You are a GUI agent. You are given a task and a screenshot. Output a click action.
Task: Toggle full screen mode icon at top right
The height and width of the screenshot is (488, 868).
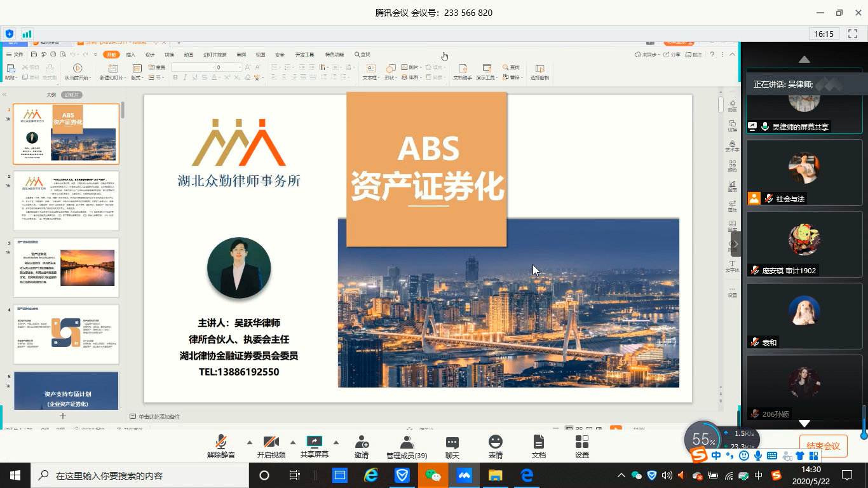click(x=853, y=34)
